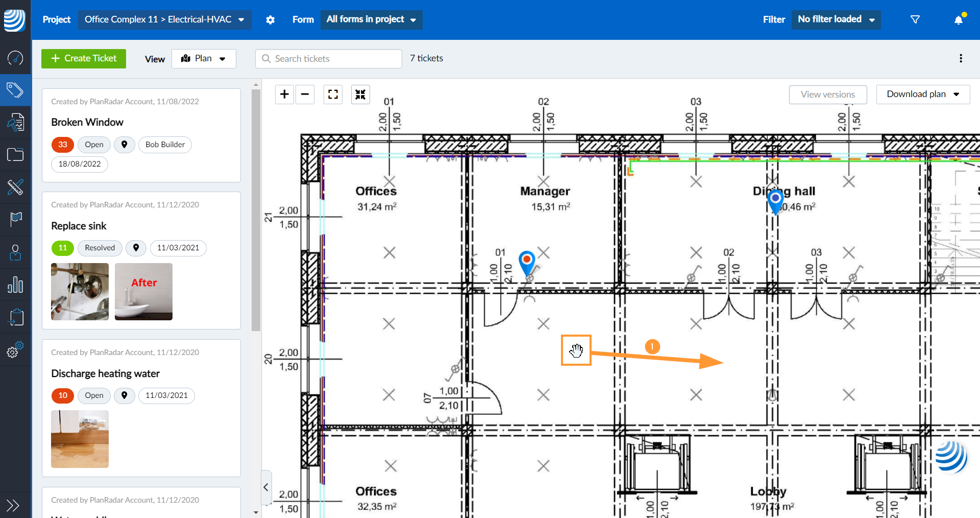Click the 18/08/2022 due date tag
The image size is (980, 518).
click(x=80, y=164)
